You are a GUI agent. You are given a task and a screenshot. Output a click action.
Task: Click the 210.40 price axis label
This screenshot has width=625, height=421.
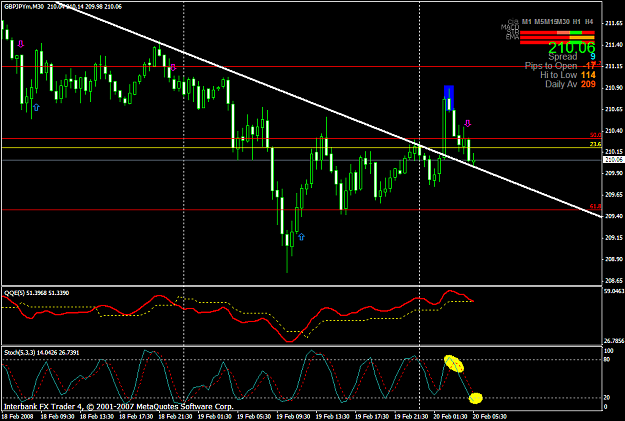(614, 130)
